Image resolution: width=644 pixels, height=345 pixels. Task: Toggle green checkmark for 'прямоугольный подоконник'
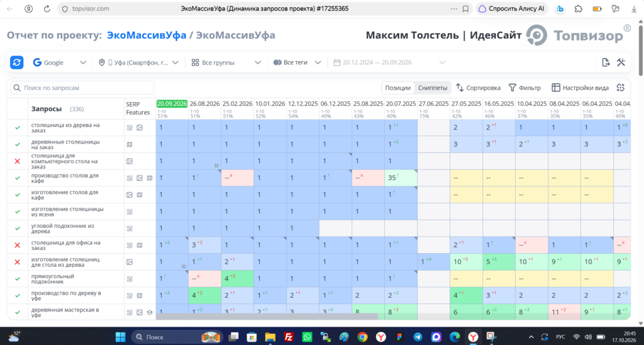17,279
